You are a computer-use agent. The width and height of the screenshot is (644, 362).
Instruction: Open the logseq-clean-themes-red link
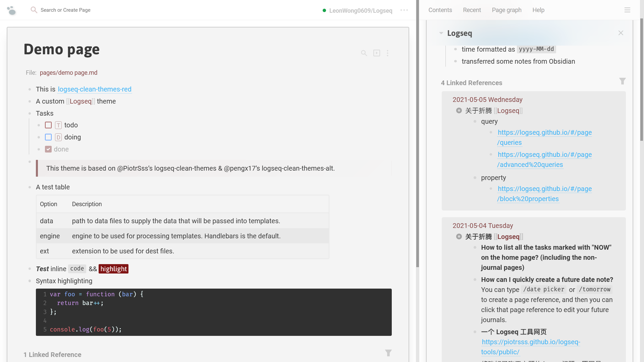click(95, 89)
